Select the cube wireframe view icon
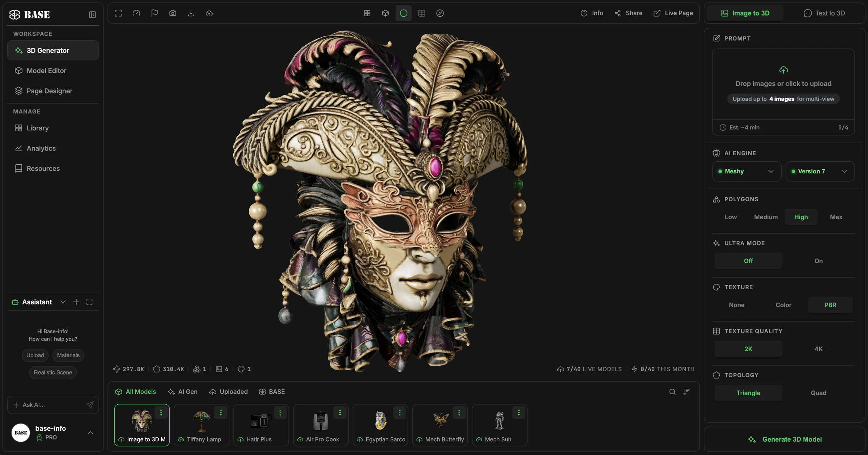The width and height of the screenshot is (868, 455). pyautogui.click(x=385, y=13)
